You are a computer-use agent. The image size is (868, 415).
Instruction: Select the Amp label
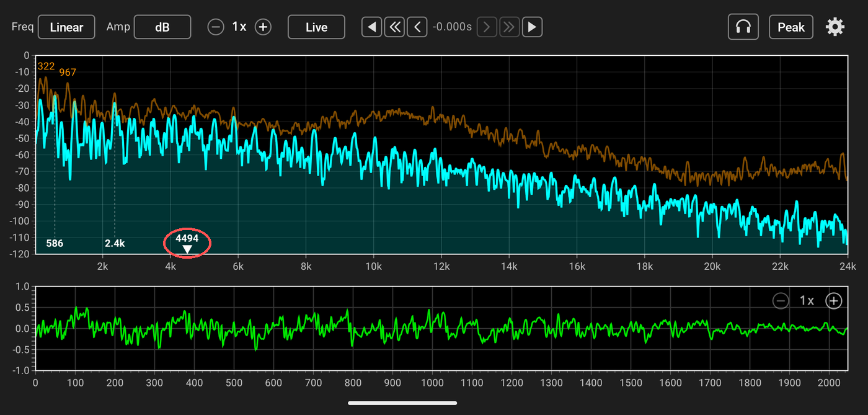coord(118,27)
